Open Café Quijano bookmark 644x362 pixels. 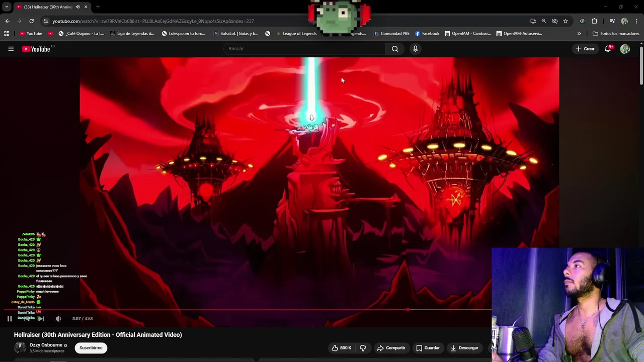tap(82, 34)
